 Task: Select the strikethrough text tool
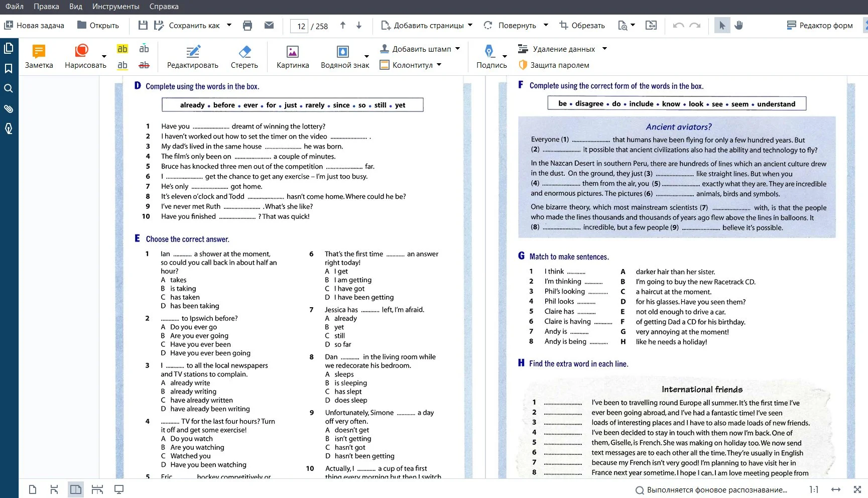[x=144, y=65]
